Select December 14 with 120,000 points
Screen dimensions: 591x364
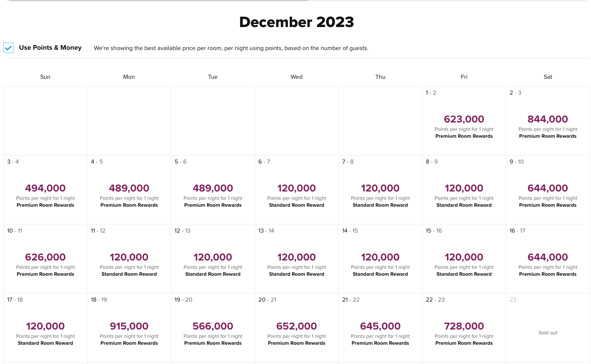[x=380, y=257]
